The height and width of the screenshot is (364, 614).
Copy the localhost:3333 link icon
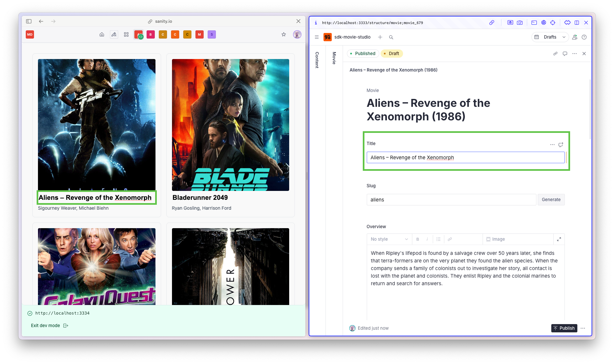[492, 22]
